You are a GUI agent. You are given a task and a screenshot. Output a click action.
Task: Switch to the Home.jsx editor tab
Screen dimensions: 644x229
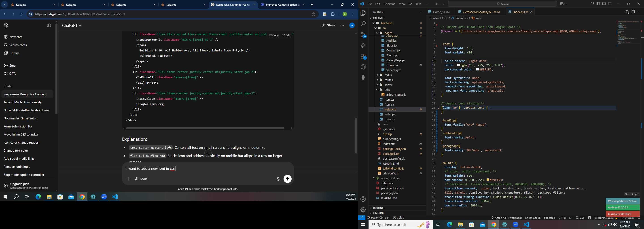(x=439, y=12)
